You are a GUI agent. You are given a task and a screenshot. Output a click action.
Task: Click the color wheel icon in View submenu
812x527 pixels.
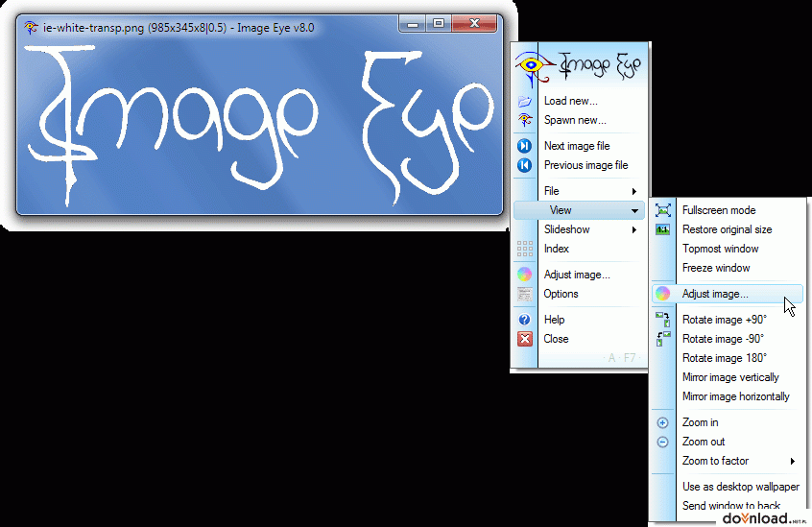[663, 294]
